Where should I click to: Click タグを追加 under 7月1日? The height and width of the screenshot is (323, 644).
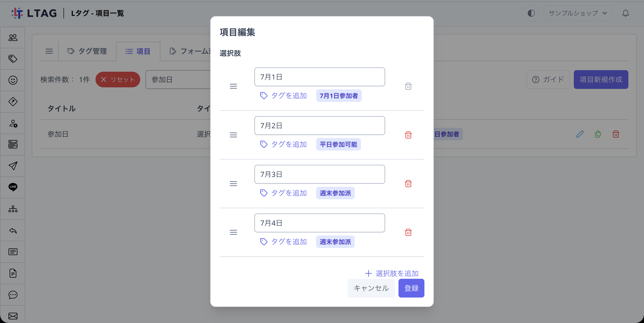coord(284,95)
